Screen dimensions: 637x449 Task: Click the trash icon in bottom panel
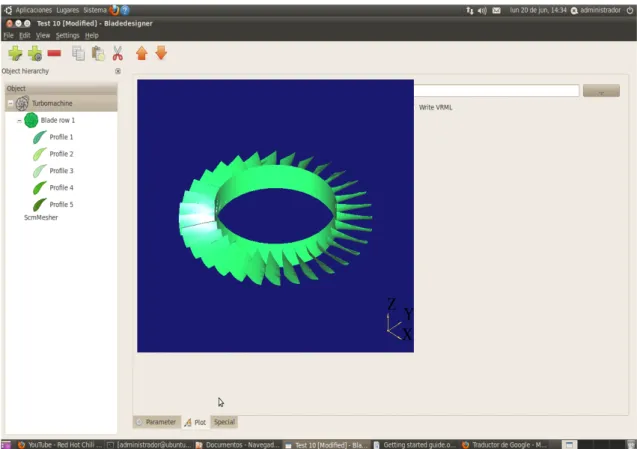[x=630, y=445]
